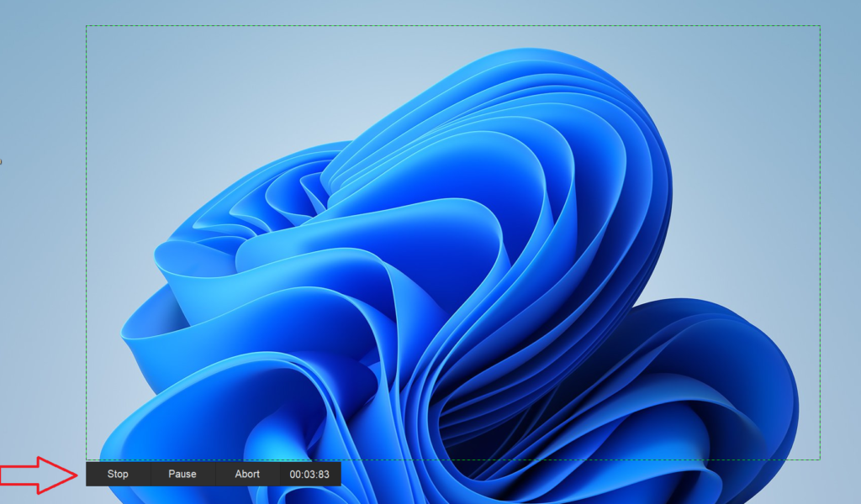861x504 pixels.
Task: Click the right edge of the capture frame
Action: [x=820, y=244]
